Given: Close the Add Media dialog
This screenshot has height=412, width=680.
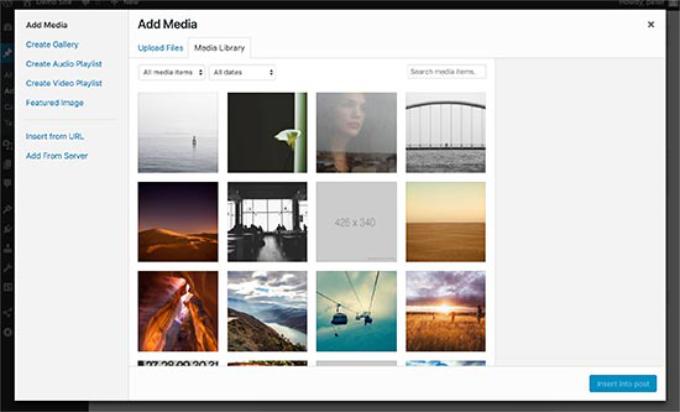Looking at the screenshot, I should tap(651, 24).
